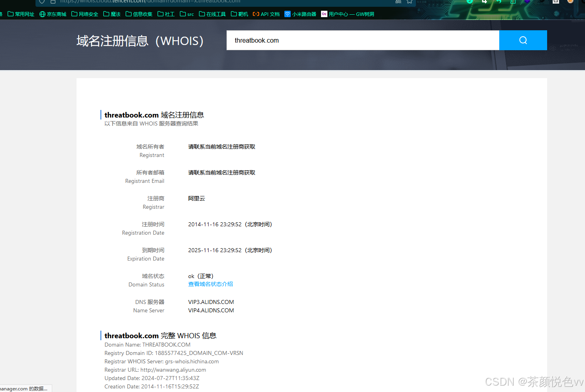Click the Creation Date 2014-11-16 line
The height and width of the screenshot is (392, 585).
point(152,386)
